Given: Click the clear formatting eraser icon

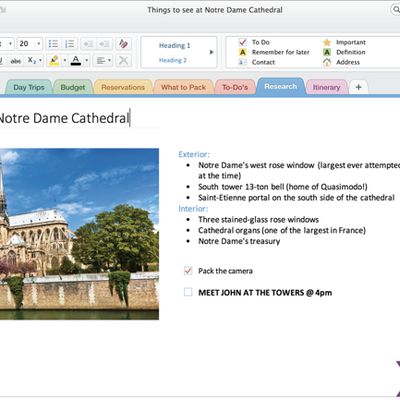Looking at the screenshot, I should (123, 44).
